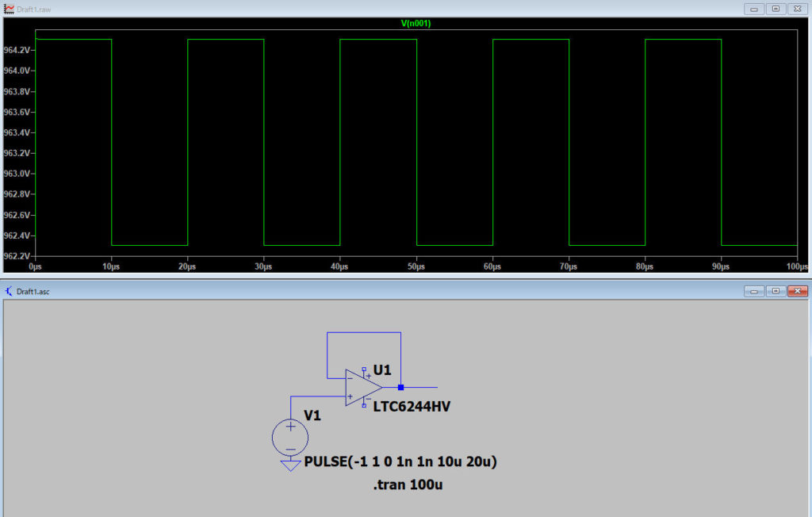Click the V(n001) trace label
Screen dimensions: 812x517
click(x=416, y=24)
